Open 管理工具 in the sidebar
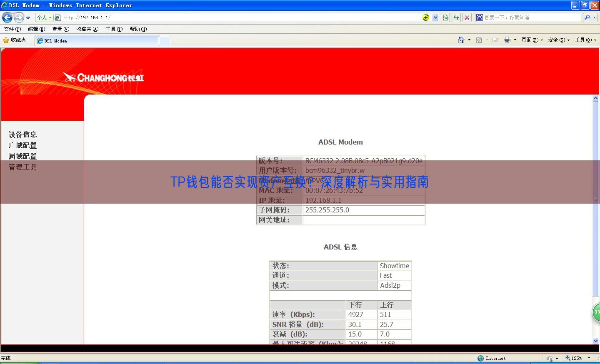Screen dimensions: 600x364 tap(22, 167)
